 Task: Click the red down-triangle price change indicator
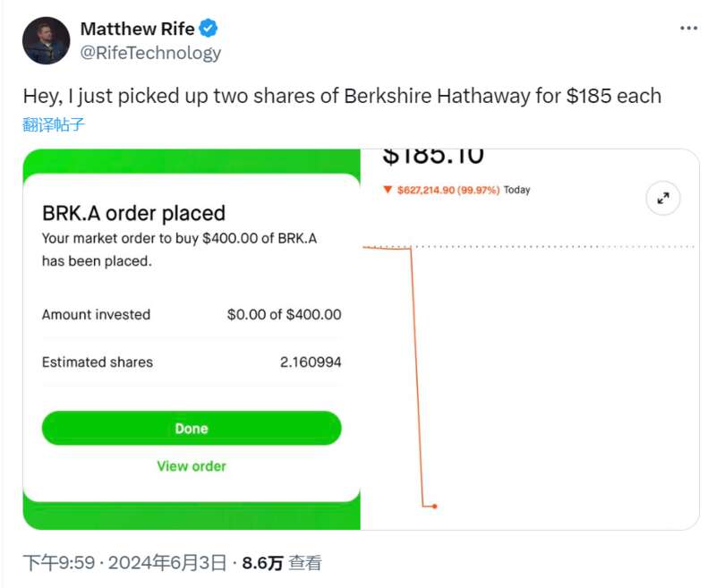(388, 190)
